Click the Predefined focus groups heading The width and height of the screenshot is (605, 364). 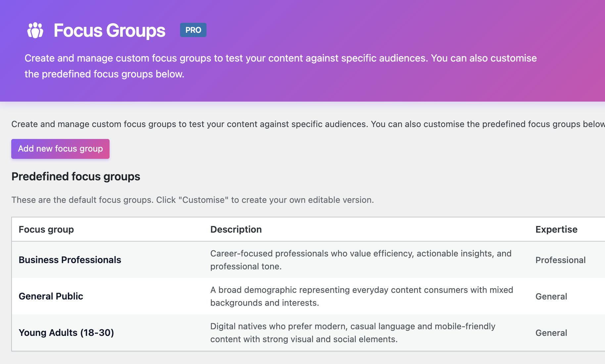[76, 176]
